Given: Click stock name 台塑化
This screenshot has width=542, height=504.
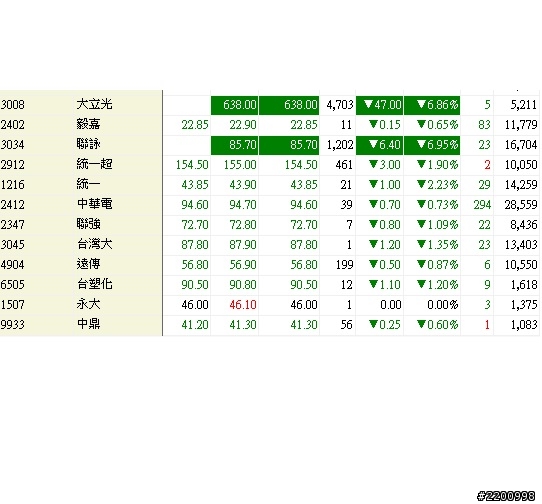Looking at the screenshot, I should 94,284.
